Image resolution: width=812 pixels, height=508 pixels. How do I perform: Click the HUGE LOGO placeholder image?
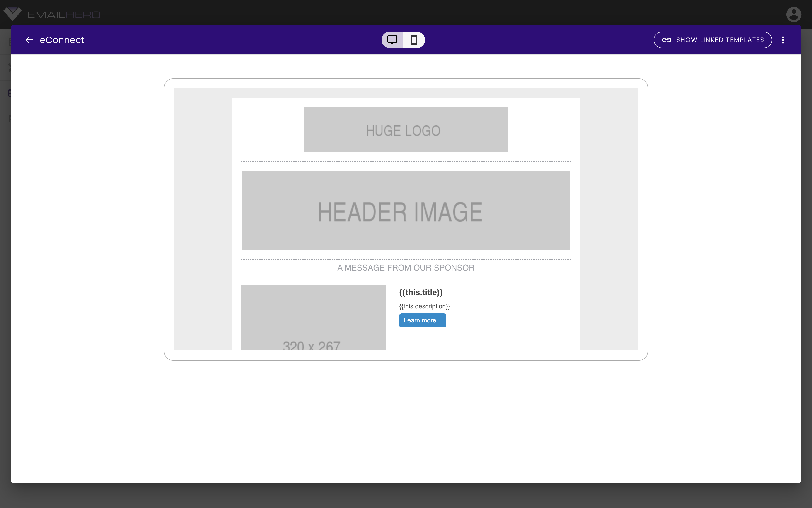tap(406, 130)
